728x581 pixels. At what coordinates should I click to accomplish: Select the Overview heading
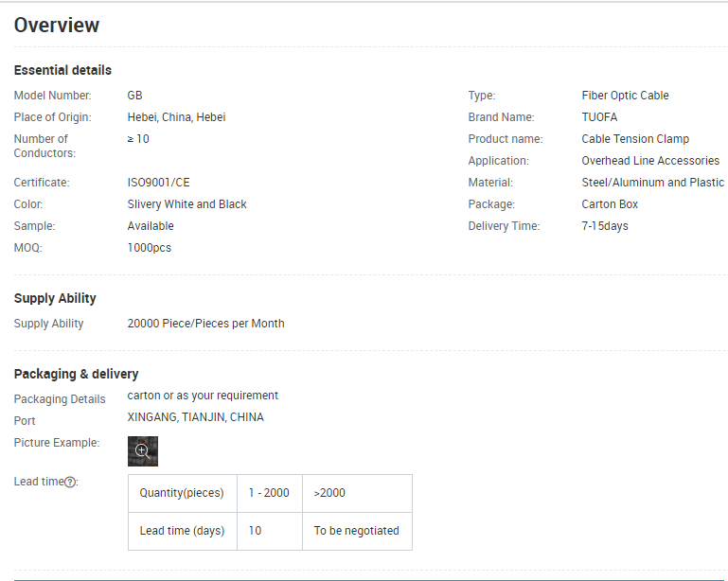[57, 25]
